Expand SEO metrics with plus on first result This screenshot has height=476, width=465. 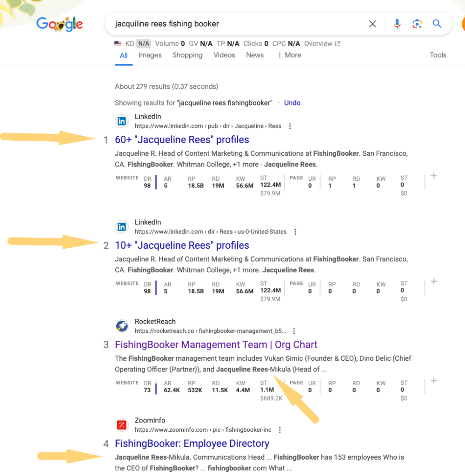433,176
